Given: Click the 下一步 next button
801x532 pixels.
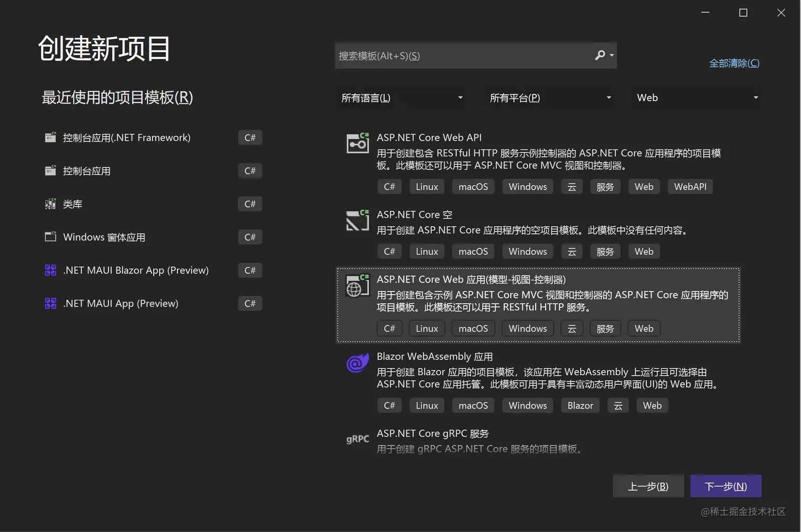Looking at the screenshot, I should 726,486.
